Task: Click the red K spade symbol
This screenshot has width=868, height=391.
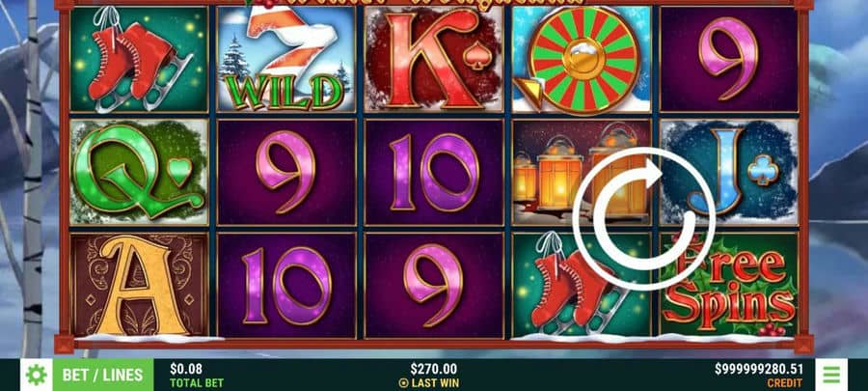Action: click(434, 59)
